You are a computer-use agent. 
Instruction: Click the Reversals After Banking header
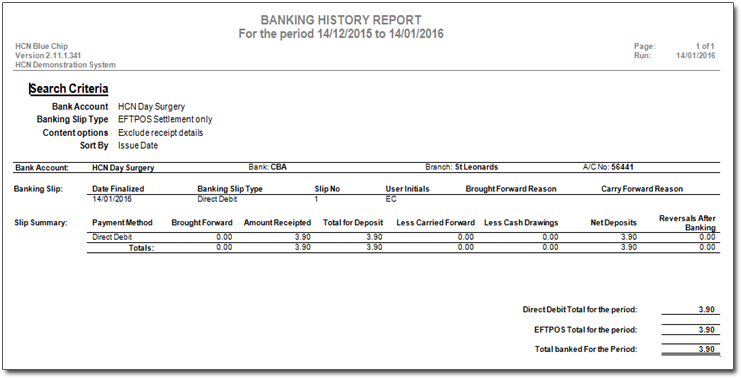[688, 223]
